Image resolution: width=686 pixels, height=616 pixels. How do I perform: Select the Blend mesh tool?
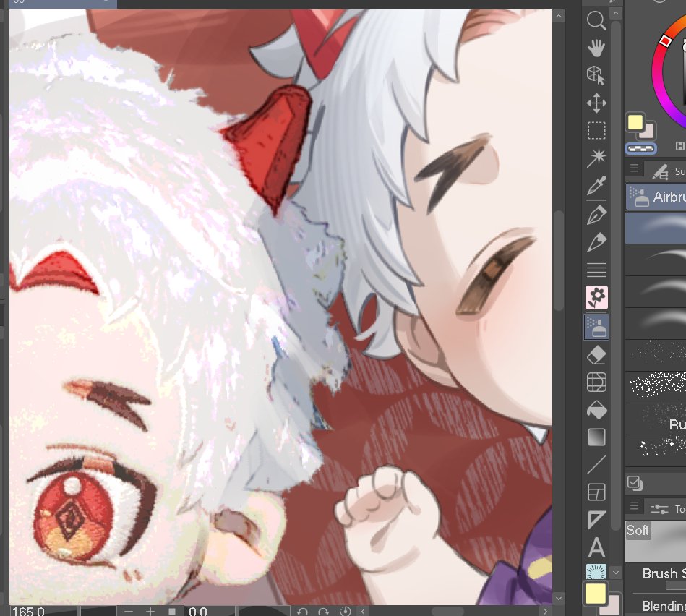[x=596, y=382]
